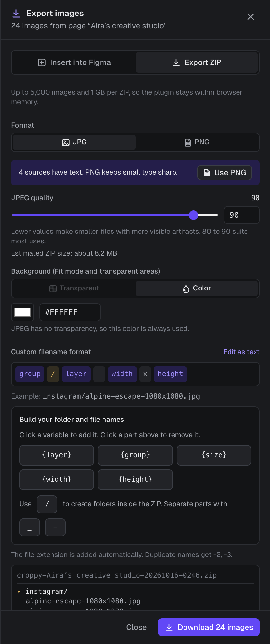Click the 'instagram/' folder row label

[47, 592]
